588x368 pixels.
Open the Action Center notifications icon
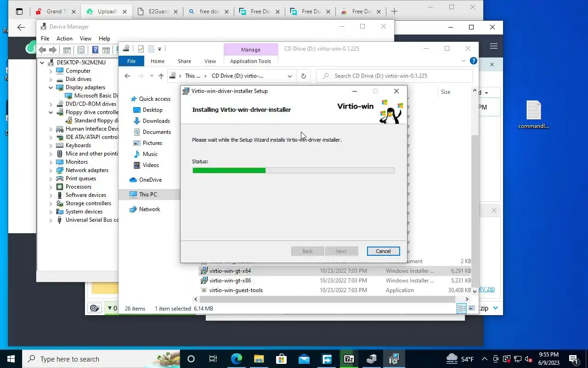point(573,359)
